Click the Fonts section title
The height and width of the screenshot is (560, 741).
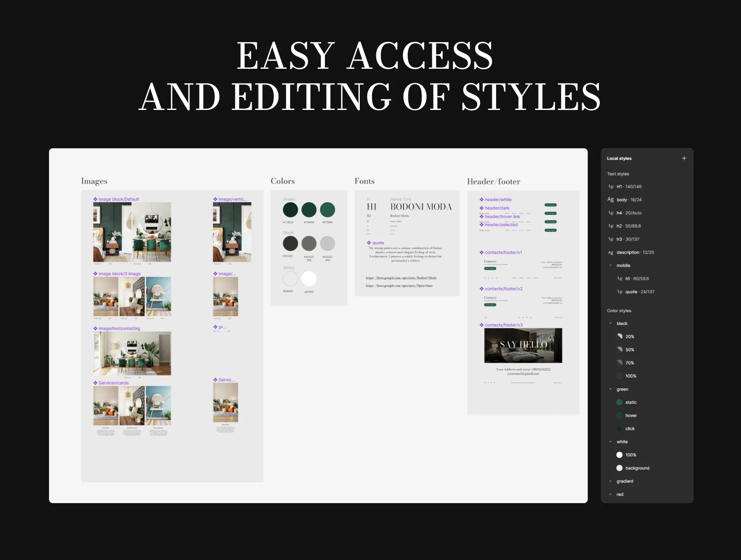[x=365, y=181]
